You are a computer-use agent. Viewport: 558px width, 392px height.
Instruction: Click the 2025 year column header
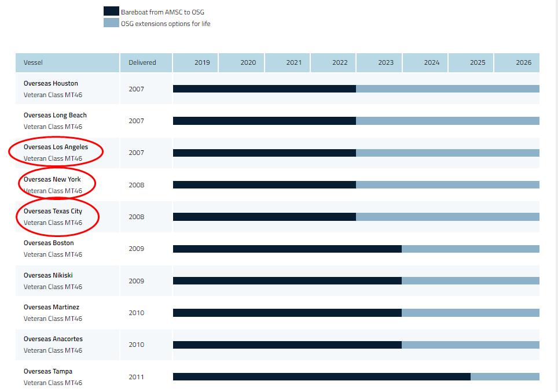pyautogui.click(x=471, y=62)
